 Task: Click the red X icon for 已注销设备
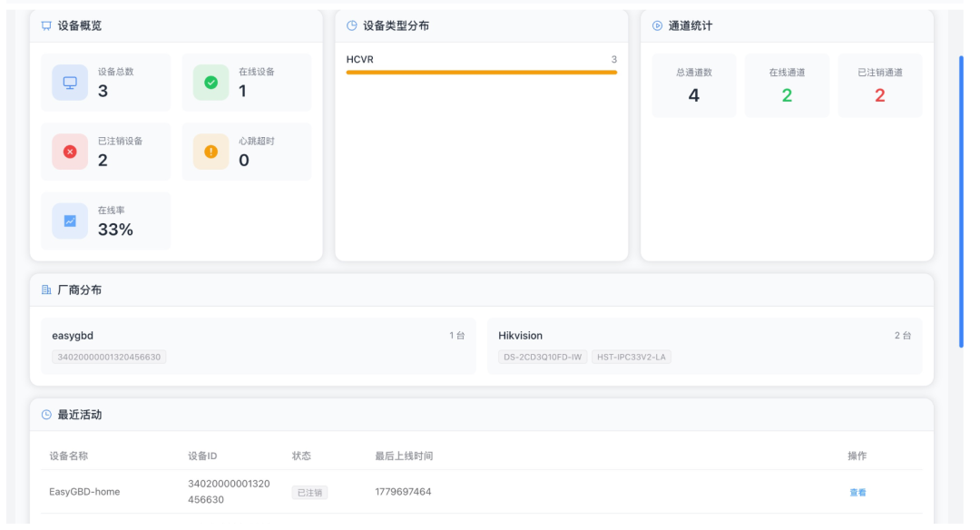click(70, 152)
